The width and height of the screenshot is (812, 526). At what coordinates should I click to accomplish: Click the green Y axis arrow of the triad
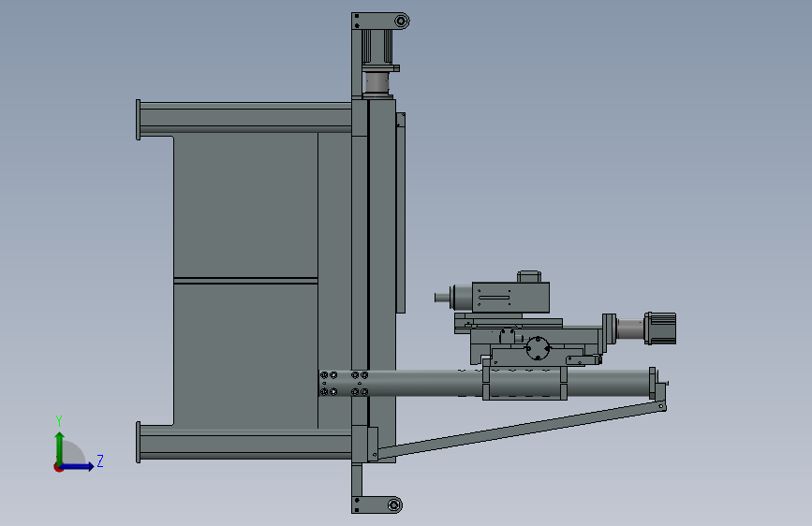tap(60, 447)
